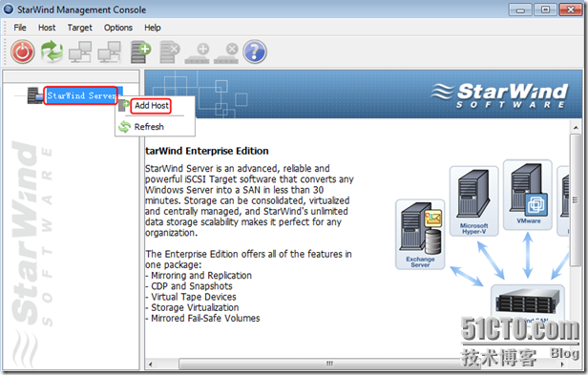Click 'Mirrored Fail-Safe Volumes' feature text
The height and width of the screenshot is (375, 588).
coord(205,319)
